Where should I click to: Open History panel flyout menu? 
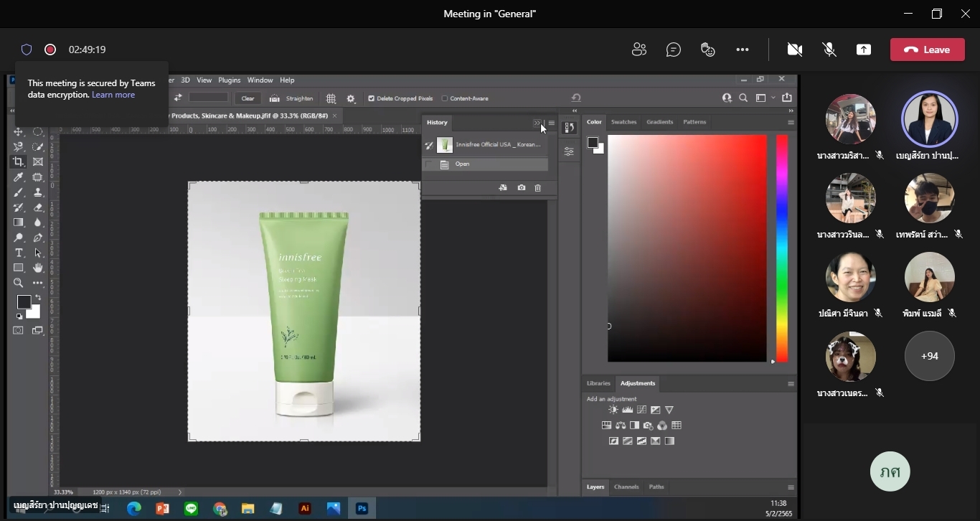(x=552, y=123)
